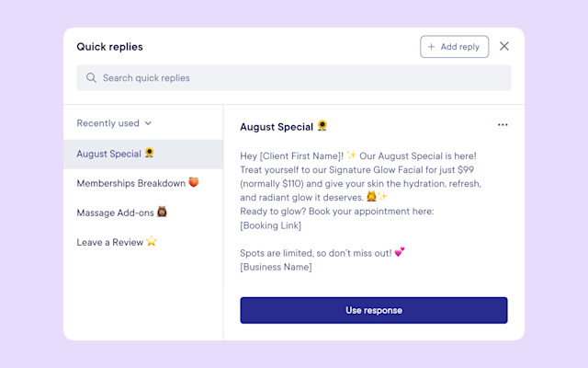Open the three-dot options menu for August Special
The image size is (588, 368).
click(x=503, y=125)
